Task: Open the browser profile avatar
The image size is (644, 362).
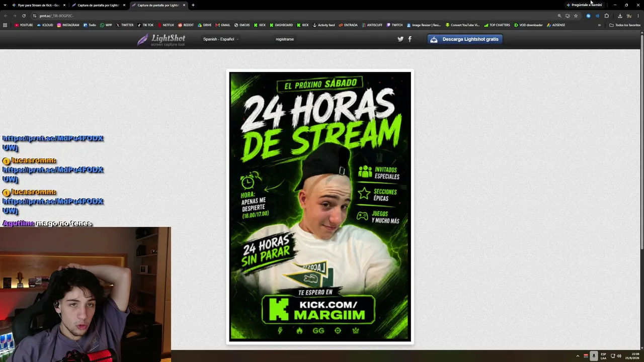Action: tap(629, 16)
